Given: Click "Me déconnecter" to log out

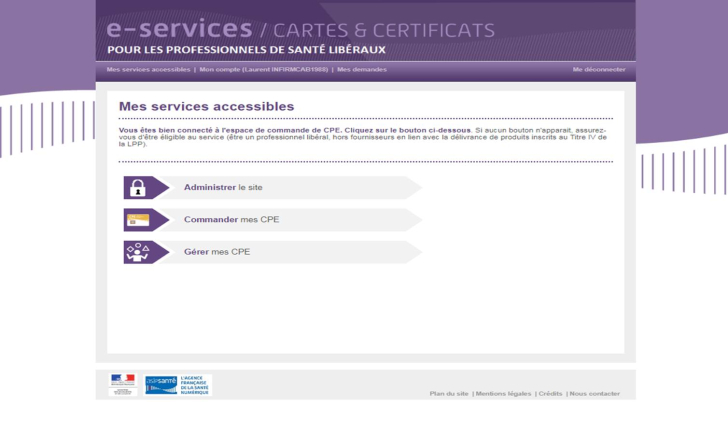Looking at the screenshot, I should click(x=598, y=70).
